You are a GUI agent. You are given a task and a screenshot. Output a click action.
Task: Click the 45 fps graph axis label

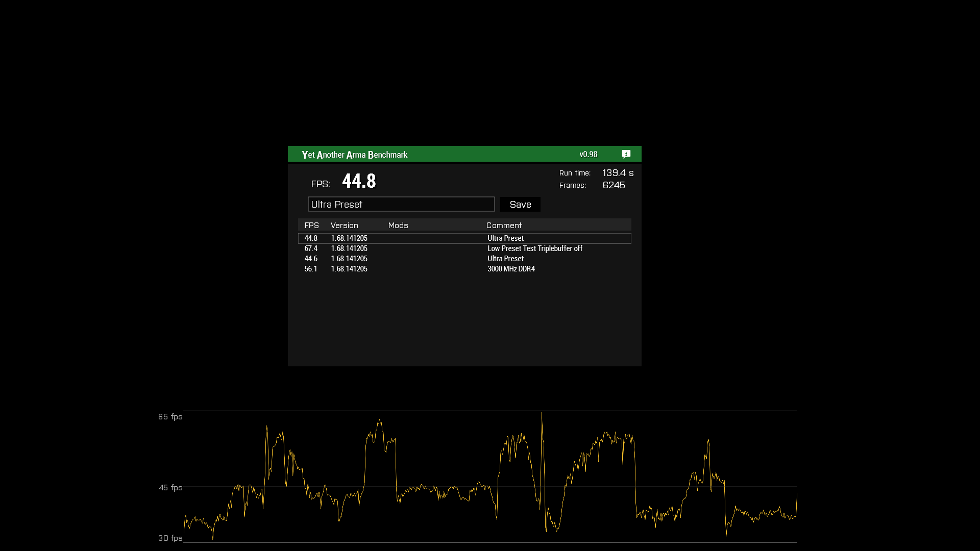point(170,488)
